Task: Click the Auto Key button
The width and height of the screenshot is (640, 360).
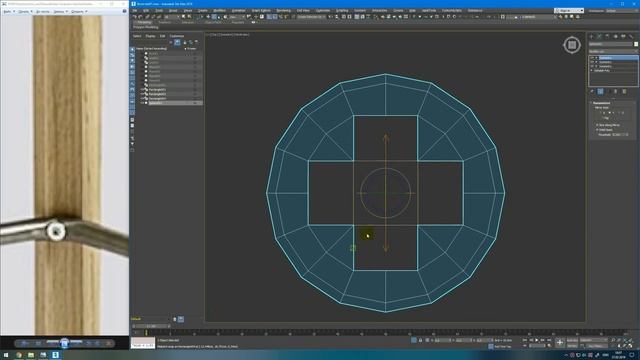Action: click(x=572, y=340)
